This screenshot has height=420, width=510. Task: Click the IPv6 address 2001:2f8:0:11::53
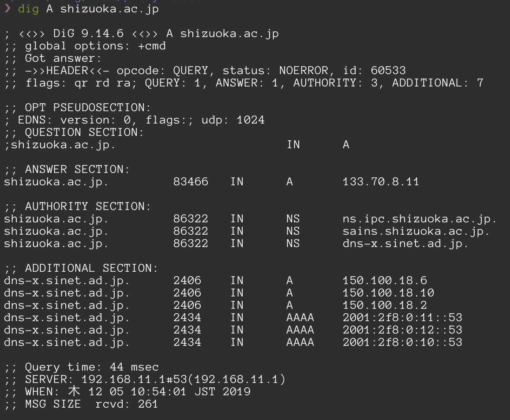[402, 318]
